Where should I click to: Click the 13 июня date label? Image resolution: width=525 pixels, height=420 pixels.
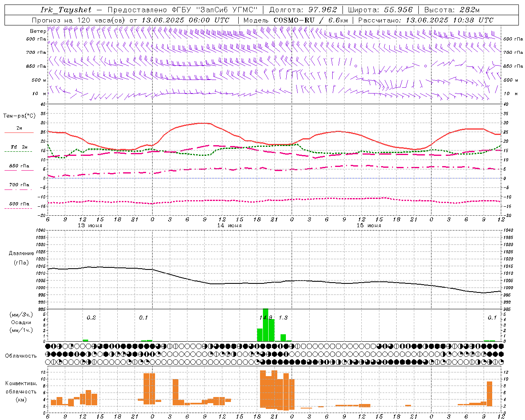point(90,226)
